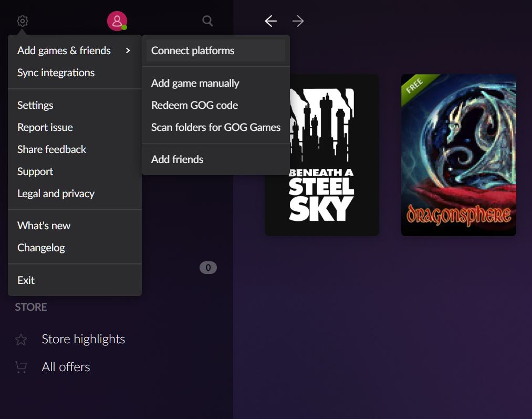Choose Add game manually
The width and height of the screenshot is (532, 419).
point(216,83)
